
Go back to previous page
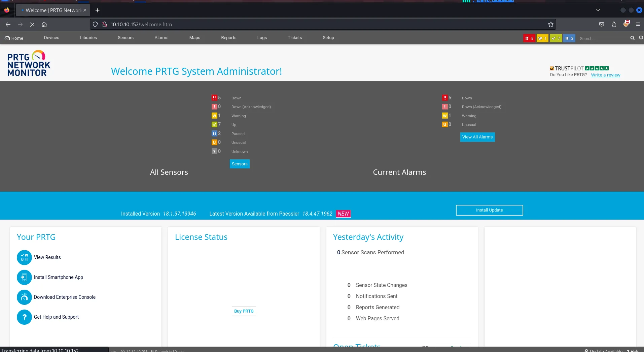(8, 24)
